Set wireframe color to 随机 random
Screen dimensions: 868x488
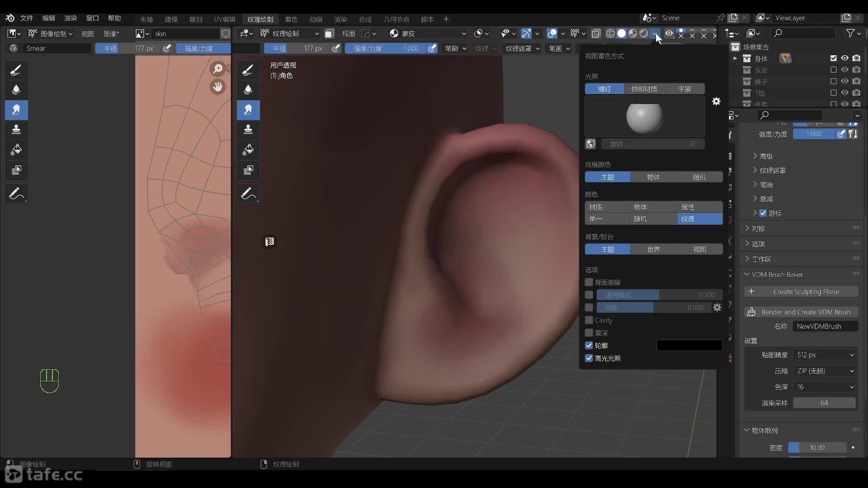coord(699,177)
